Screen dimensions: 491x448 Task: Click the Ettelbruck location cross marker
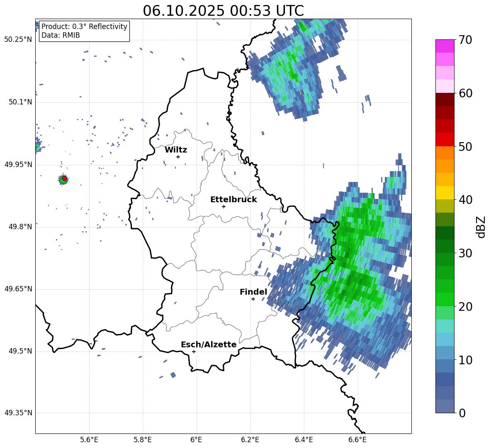click(x=224, y=206)
